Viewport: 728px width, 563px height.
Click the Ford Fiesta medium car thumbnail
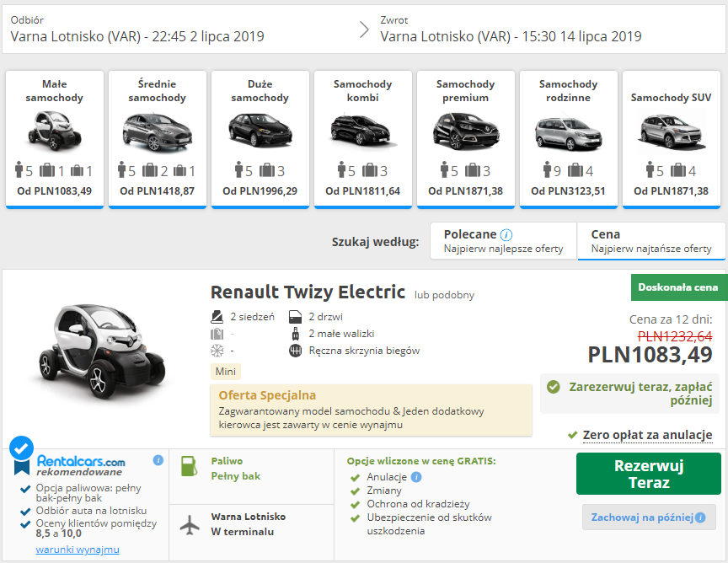click(x=158, y=132)
